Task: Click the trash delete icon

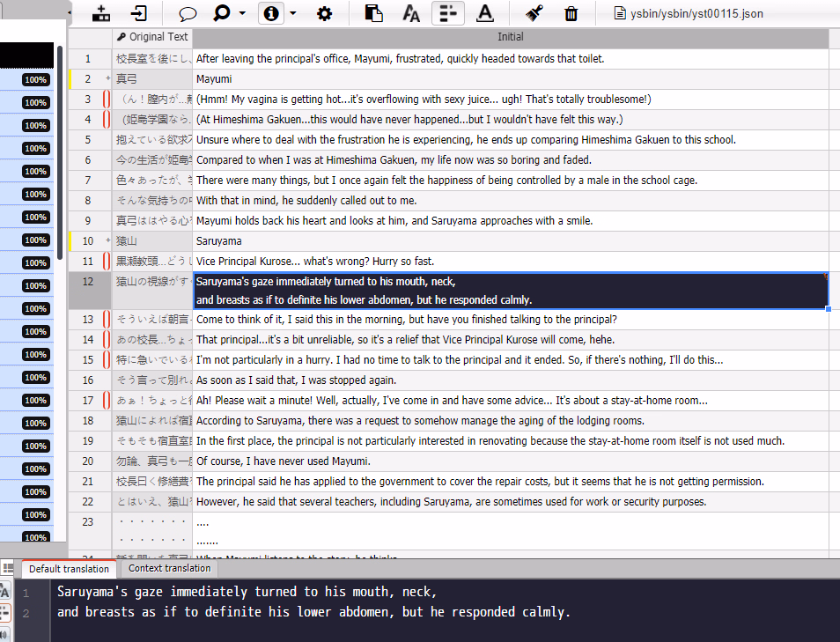Action: point(571,13)
